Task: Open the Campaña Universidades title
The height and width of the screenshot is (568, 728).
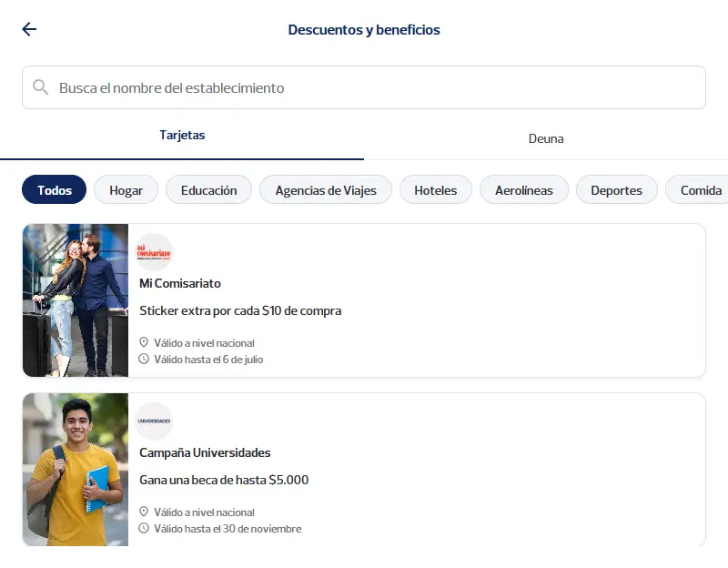Action: (x=205, y=452)
